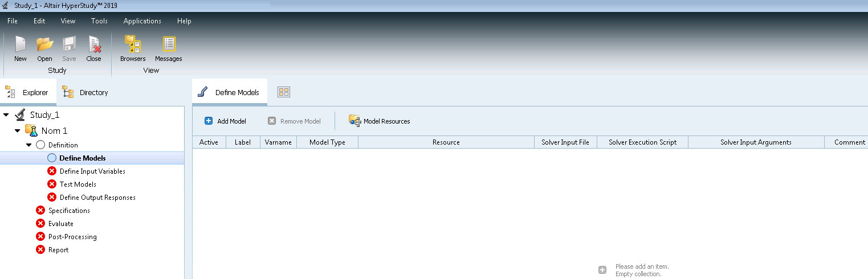The width and height of the screenshot is (868, 279).
Task: Open the Browsers view icon
Action: (x=133, y=45)
